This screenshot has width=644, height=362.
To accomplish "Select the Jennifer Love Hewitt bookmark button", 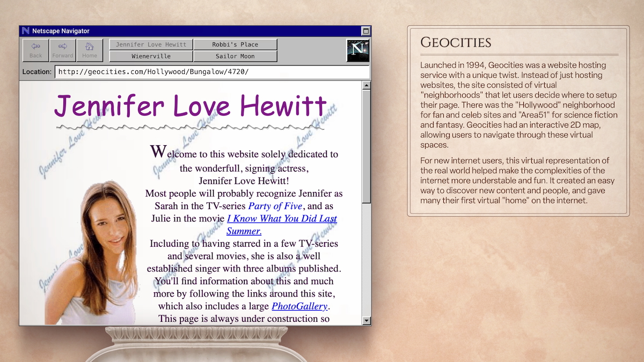I will 151,45.
